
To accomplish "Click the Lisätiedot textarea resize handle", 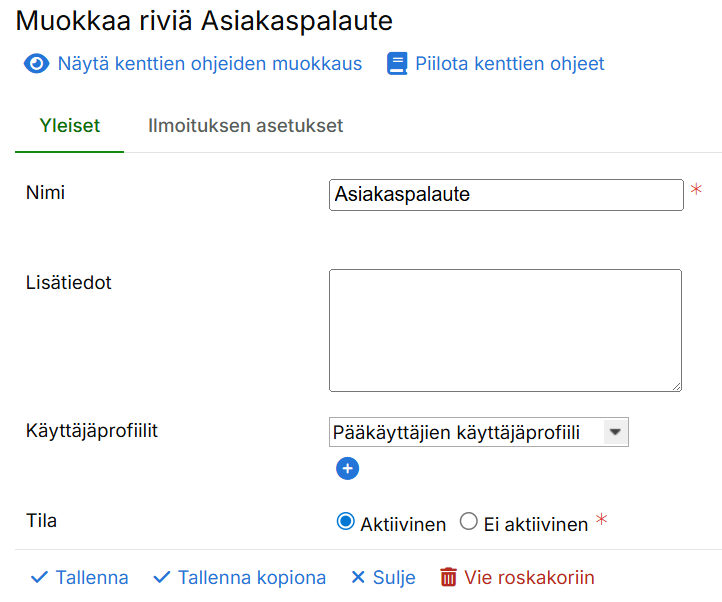I will coord(676,385).
